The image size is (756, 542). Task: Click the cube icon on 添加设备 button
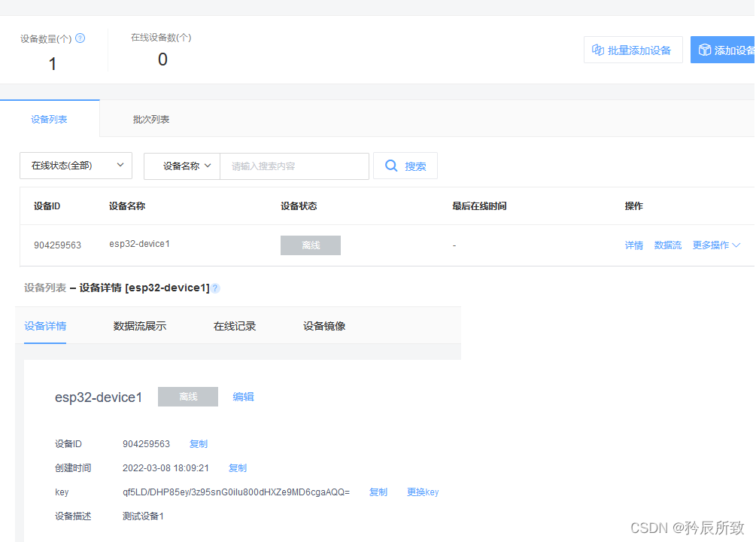click(x=705, y=49)
